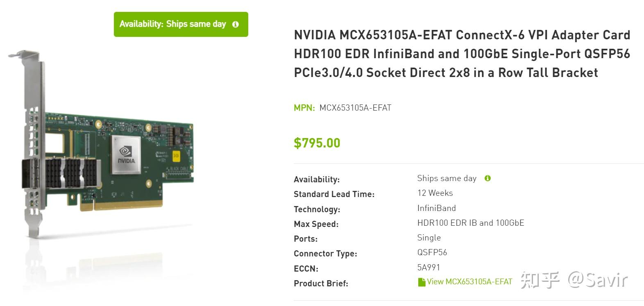Open the View MCX653105A-EFAT product brief link
The image size is (644, 306).
(x=469, y=282)
